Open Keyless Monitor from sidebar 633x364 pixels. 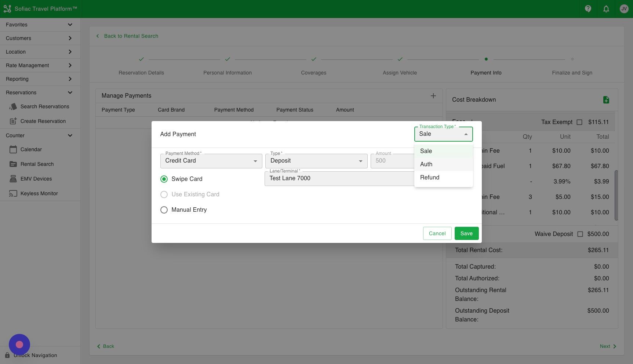pyautogui.click(x=13, y=193)
